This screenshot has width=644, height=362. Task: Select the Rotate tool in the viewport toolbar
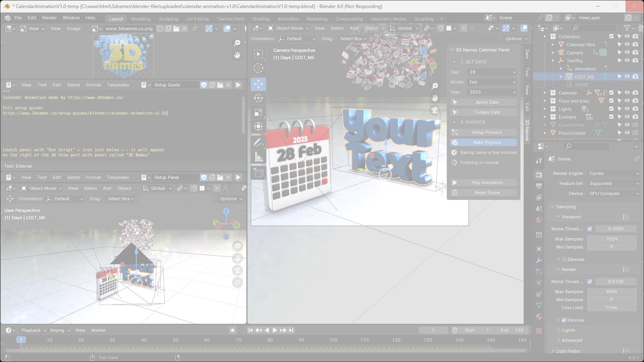pos(259,97)
